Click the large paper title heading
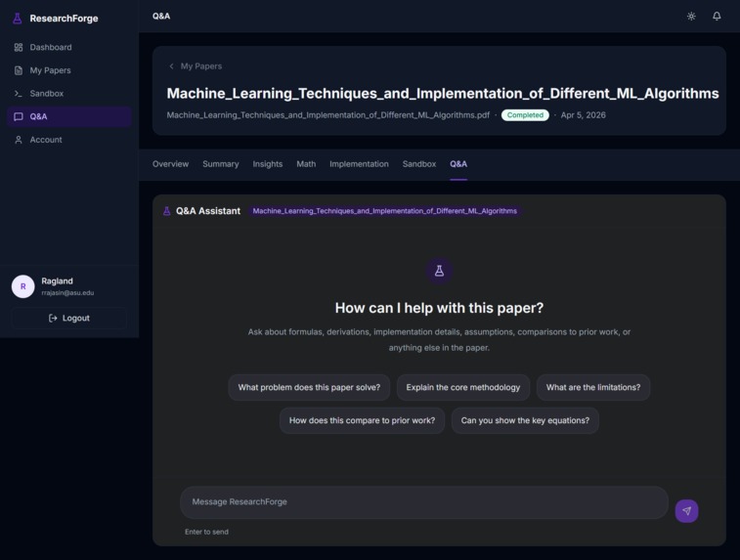This screenshot has width=740, height=560. pyautogui.click(x=443, y=93)
